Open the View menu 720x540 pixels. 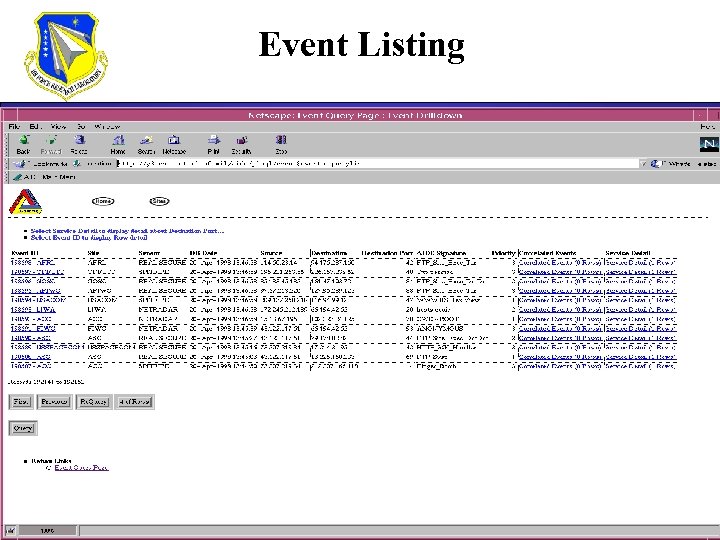point(58,126)
